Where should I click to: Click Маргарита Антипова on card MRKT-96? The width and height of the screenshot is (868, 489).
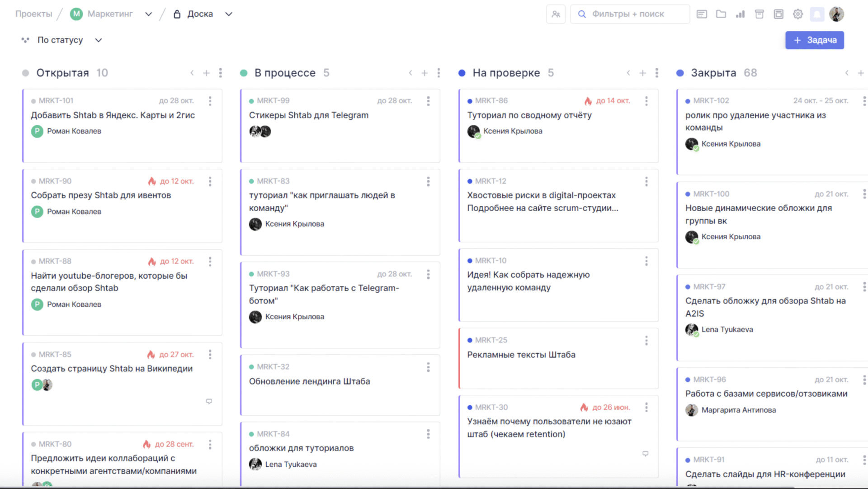coord(739,410)
